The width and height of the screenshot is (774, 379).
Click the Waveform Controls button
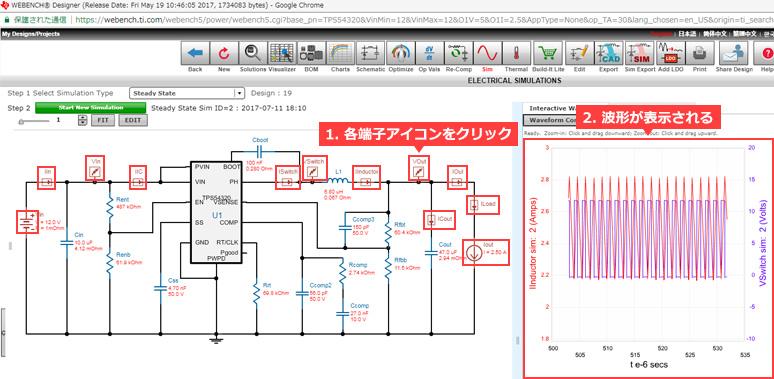click(551, 120)
